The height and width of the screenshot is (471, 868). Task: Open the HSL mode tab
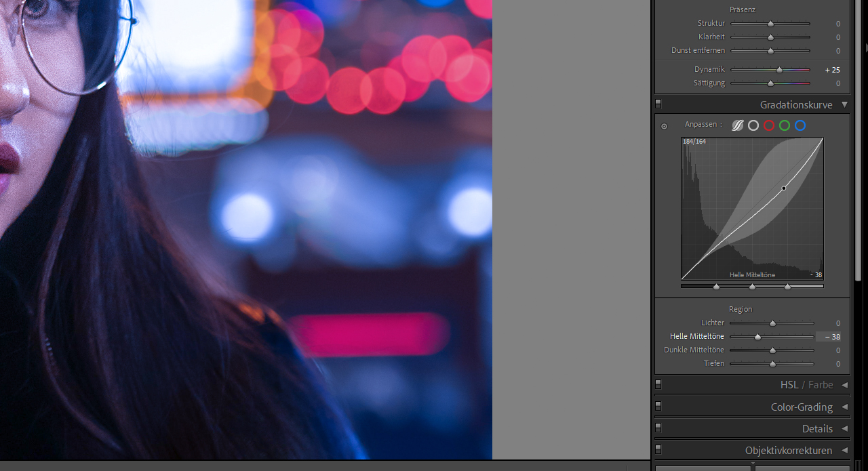[789, 385]
